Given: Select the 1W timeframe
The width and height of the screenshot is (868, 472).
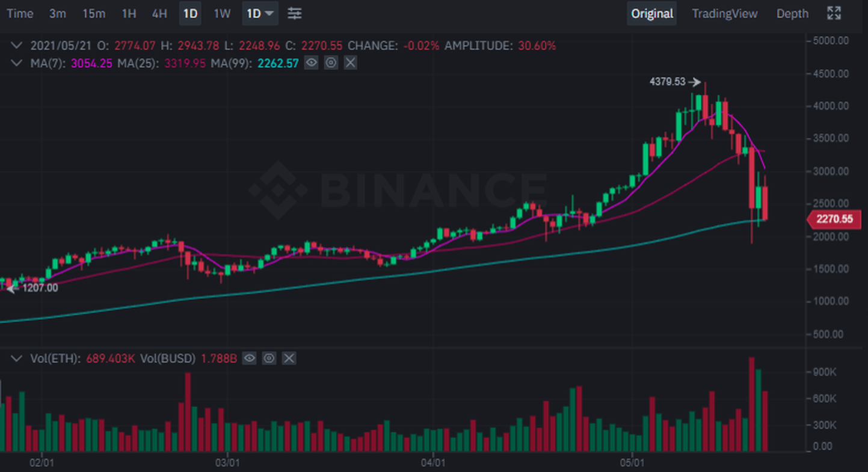Looking at the screenshot, I should 222,13.
